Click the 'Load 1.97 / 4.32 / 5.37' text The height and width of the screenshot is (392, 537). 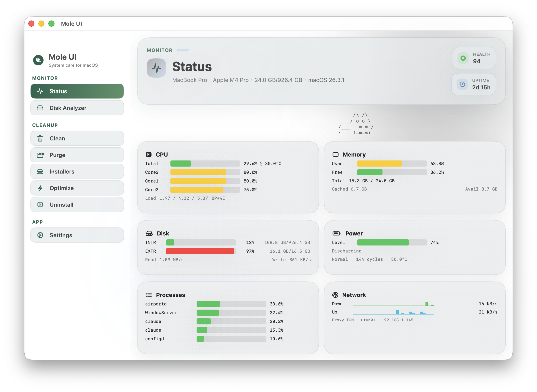click(177, 198)
